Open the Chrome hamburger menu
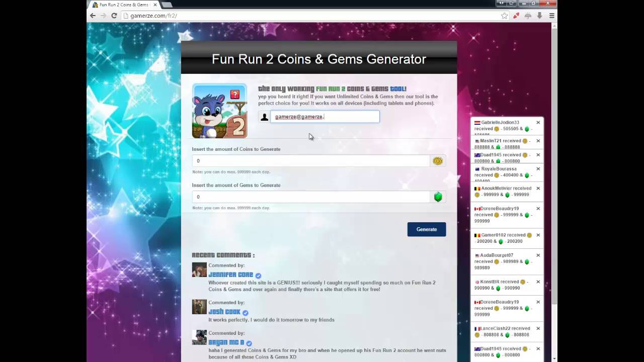This screenshot has width=644, height=362. click(551, 16)
